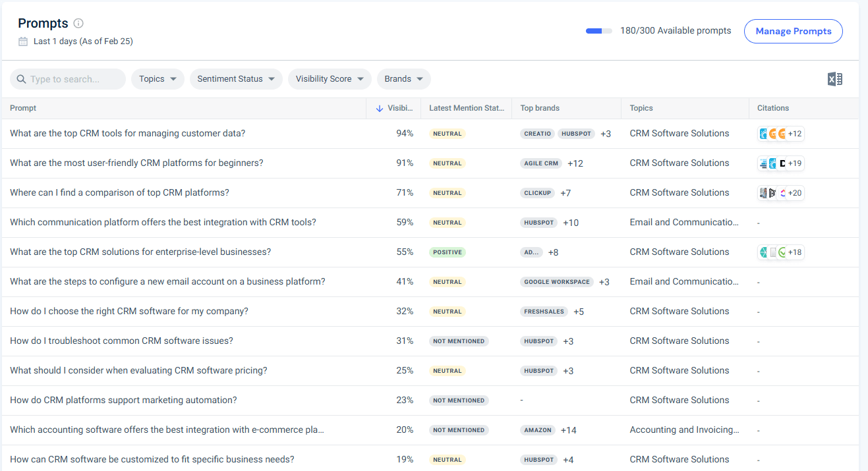Open prompt about steps to configure new email account
Screen dimensions: 868x471
(167, 282)
